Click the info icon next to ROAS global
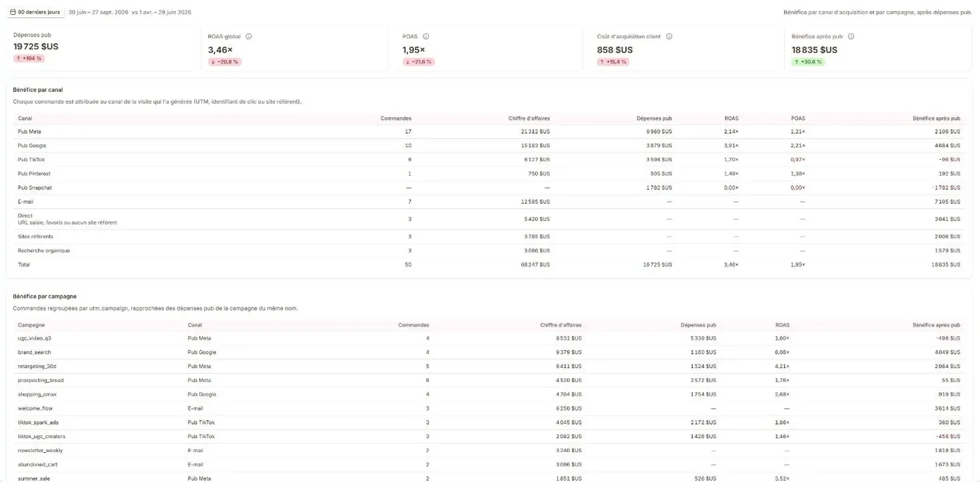This screenshot has height=482, width=980. click(x=249, y=37)
